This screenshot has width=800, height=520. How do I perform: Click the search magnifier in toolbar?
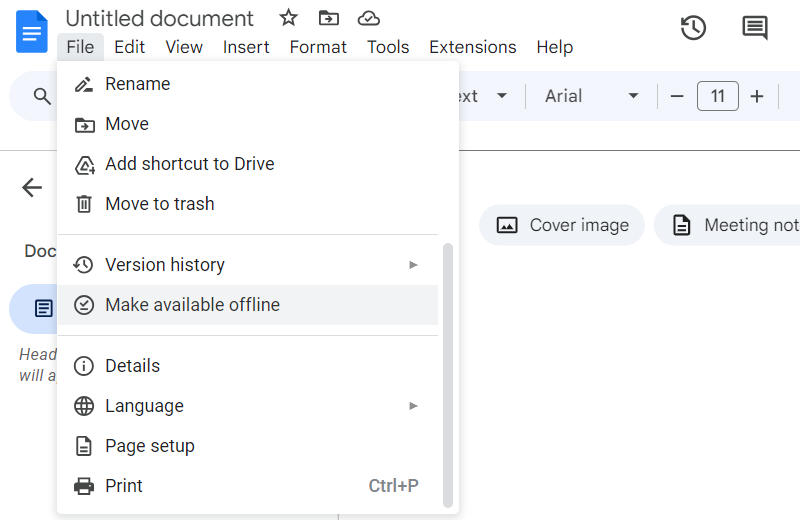click(x=42, y=96)
